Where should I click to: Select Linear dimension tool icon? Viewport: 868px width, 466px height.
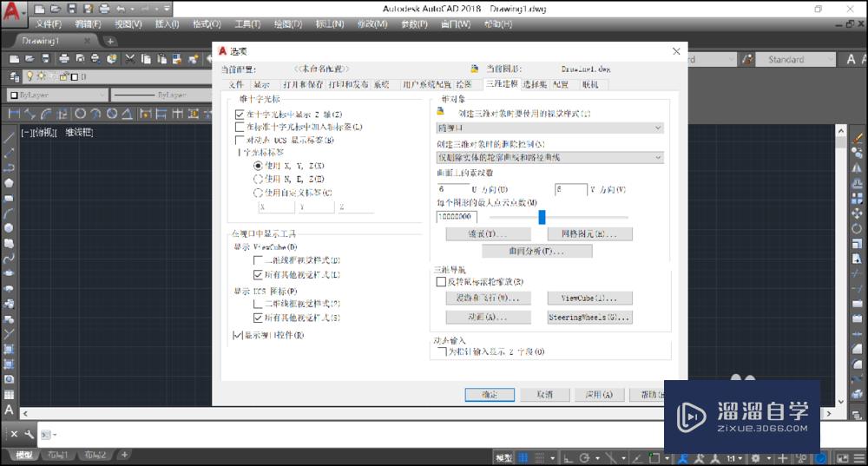(x=15, y=114)
